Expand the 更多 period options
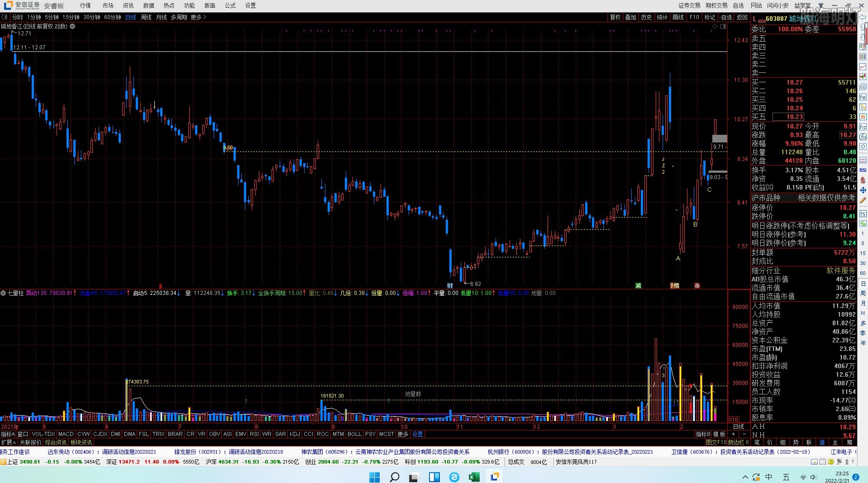The width and height of the screenshot is (868, 483). [198, 17]
